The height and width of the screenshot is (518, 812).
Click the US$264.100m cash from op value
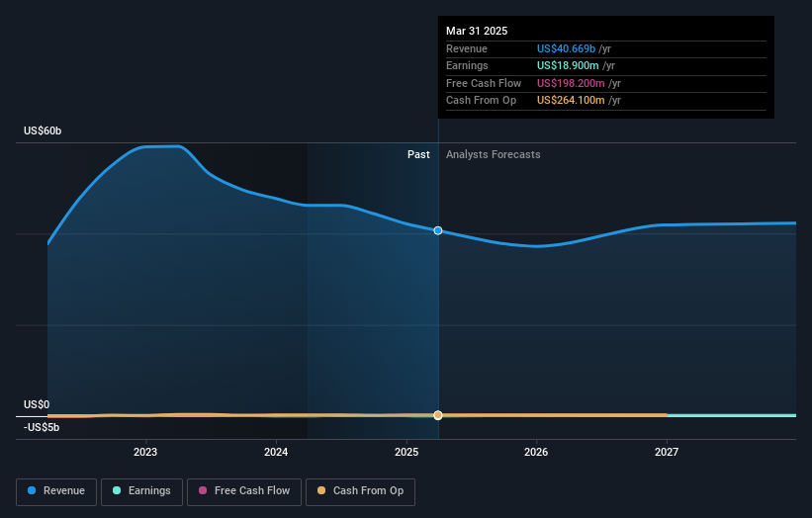(571, 101)
